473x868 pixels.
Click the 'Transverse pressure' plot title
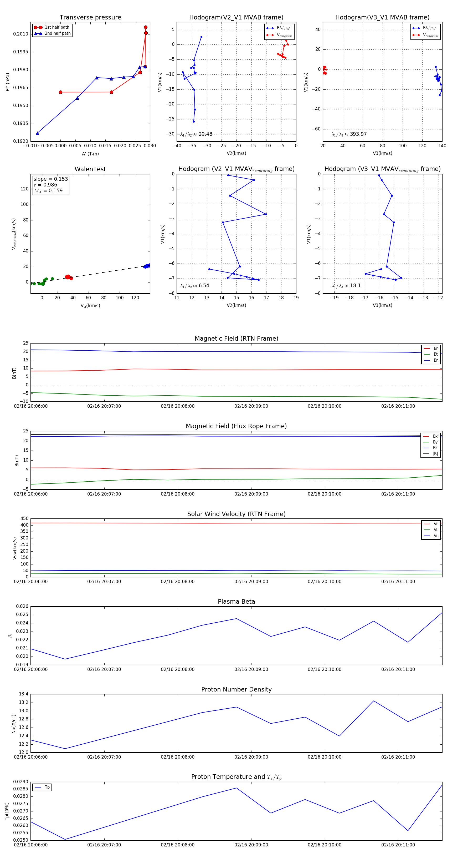pos(90,18)
